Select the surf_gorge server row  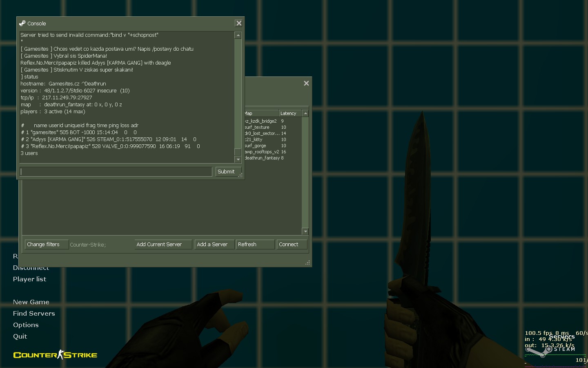tap(273, 146)
